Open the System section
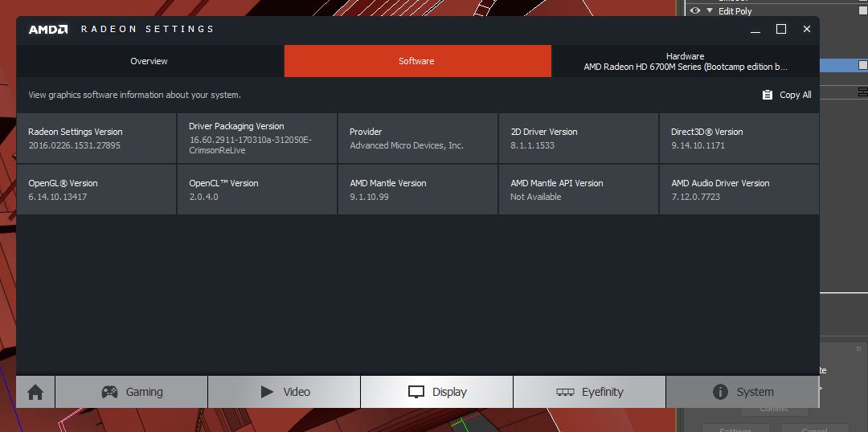 tap(743, 392)
